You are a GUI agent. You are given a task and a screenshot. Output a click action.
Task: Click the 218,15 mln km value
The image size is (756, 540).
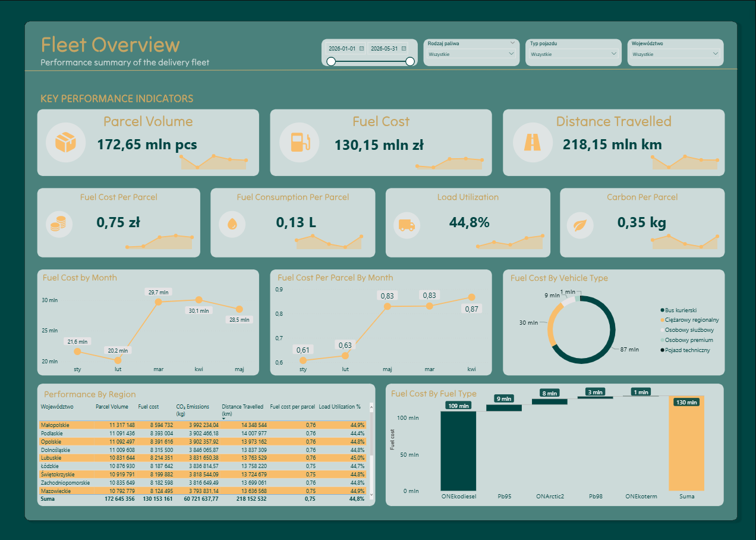612,145
